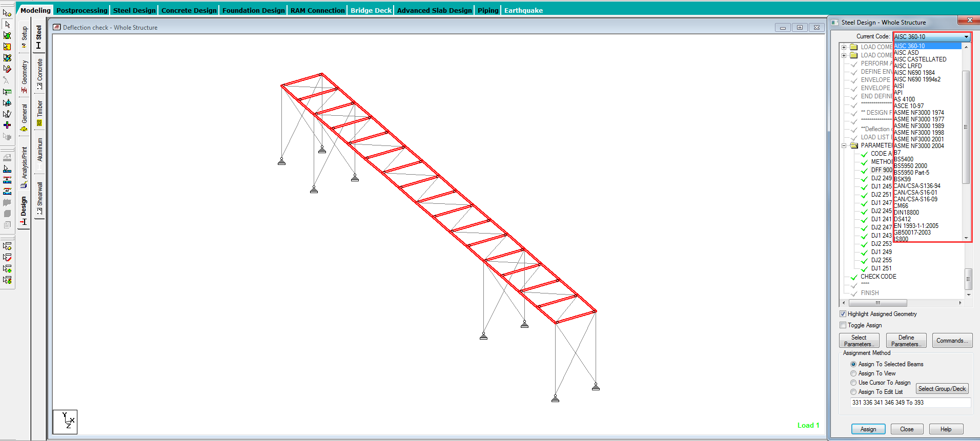Switch to the RAM Connection tab
The height and width of the screenshot is (441, 980).
click(318, 10)
